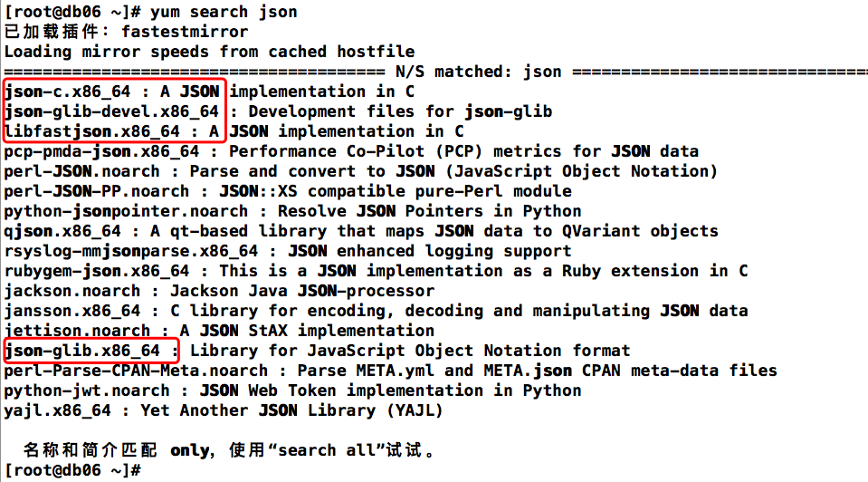Click perl-JSON-PP.noarch in the list
The image size is (868, 482).
96,191
